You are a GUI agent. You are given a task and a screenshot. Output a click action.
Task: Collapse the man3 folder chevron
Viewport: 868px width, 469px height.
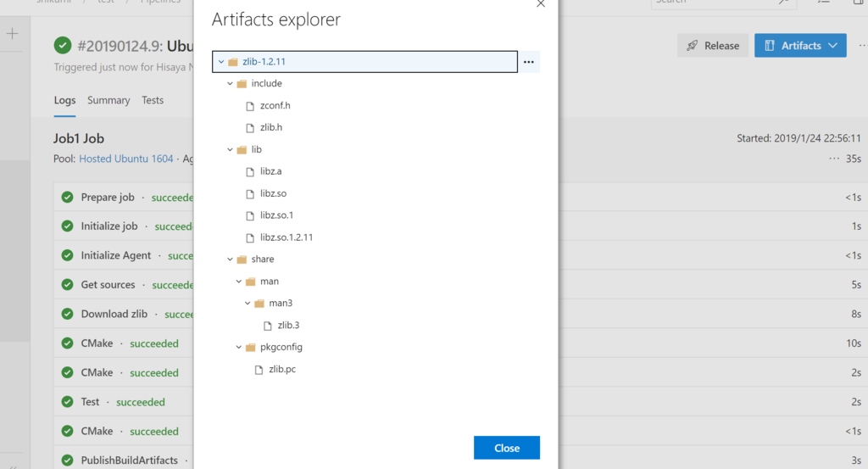(248, 303)
